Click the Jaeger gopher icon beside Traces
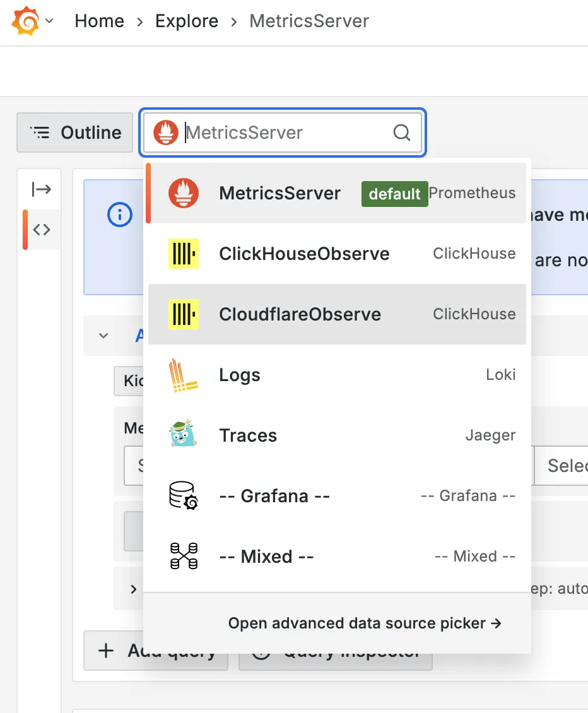Viewport: 588px width, 713px height. [x=183, y=434]
